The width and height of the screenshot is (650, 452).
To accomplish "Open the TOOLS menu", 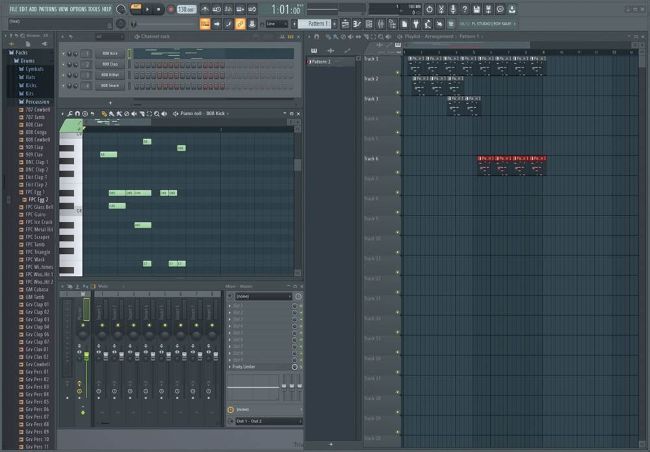I will coord(94,9).
